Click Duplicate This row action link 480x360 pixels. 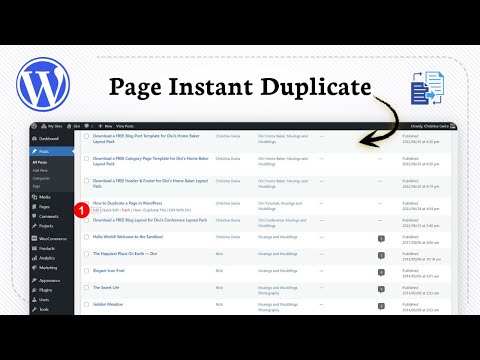[x=154, y=210]
